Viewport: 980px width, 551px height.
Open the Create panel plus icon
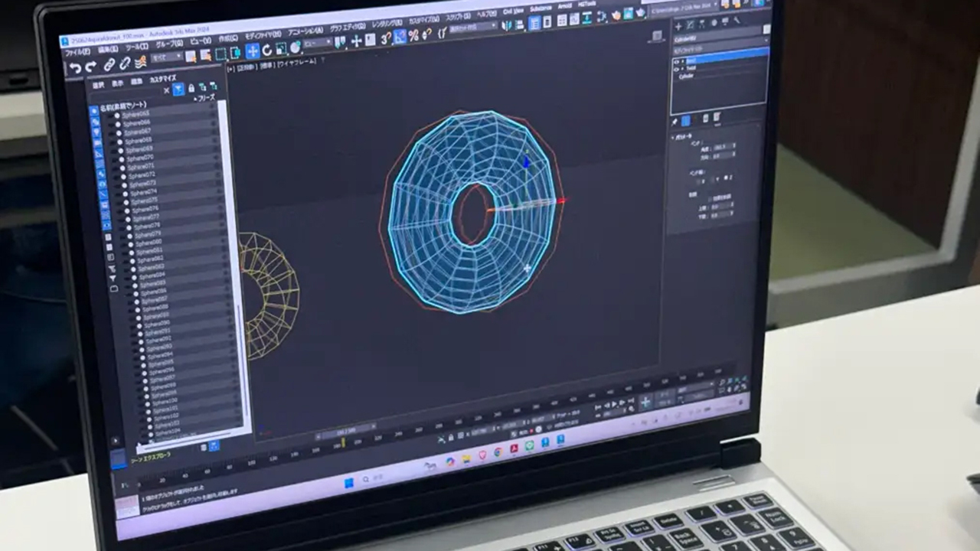click(678, 26)
